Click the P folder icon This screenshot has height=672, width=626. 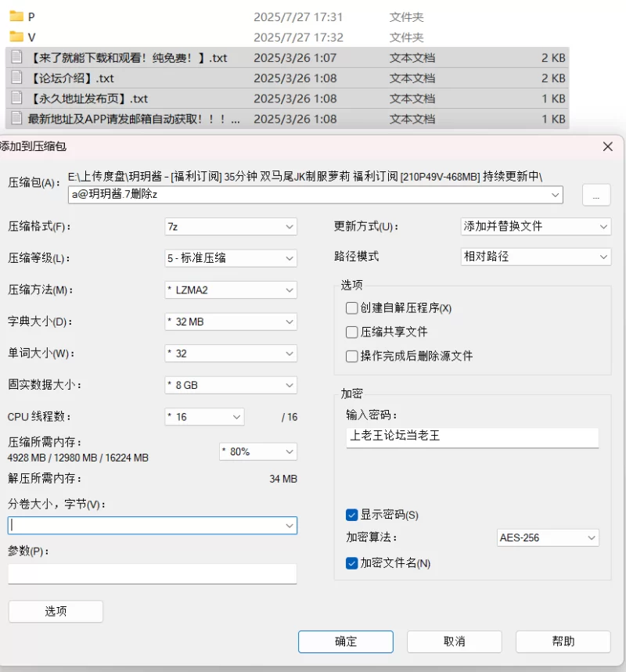(16, 16)
